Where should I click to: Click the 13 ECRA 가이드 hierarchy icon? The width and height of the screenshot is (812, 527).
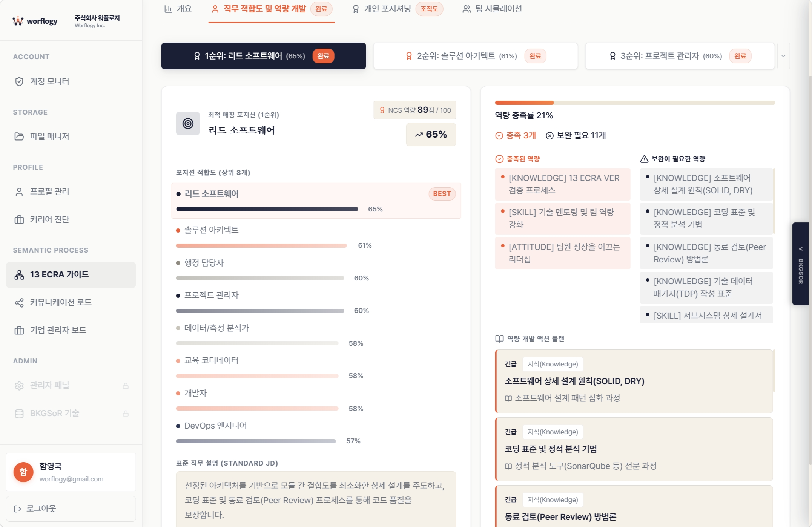click(x=19, y=275)
